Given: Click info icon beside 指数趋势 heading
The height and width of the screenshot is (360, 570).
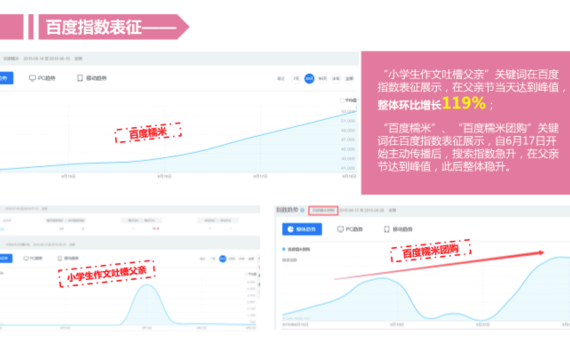Looking at the screenshot, I should 302,210.
